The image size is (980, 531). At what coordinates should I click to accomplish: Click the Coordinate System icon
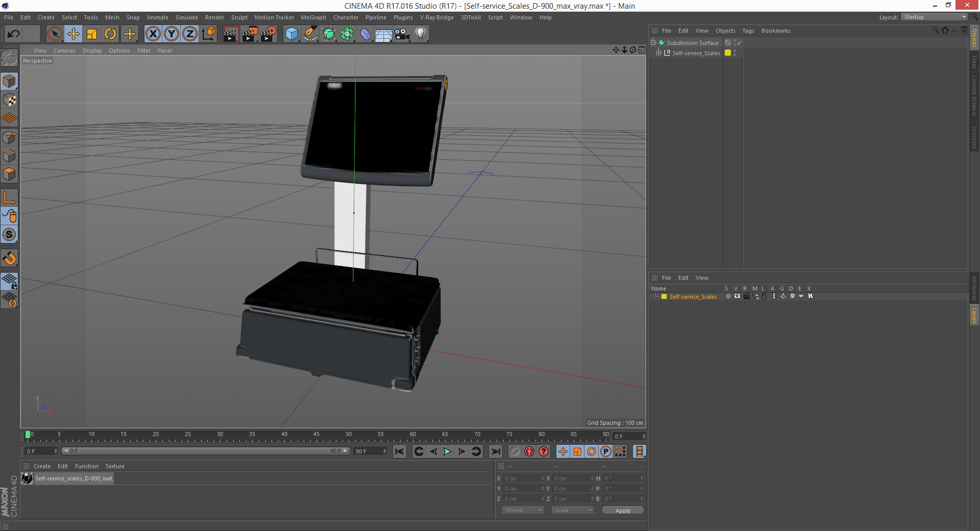pyautogui.click(x=209, y=34)
